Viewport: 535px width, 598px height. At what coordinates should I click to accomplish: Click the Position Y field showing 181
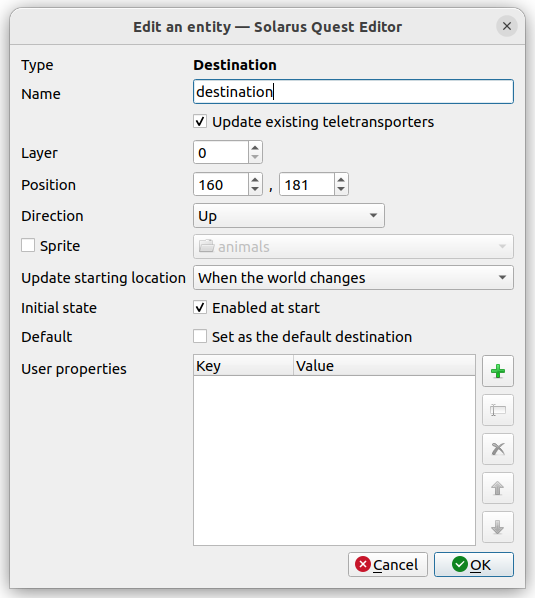coord(307,185)
